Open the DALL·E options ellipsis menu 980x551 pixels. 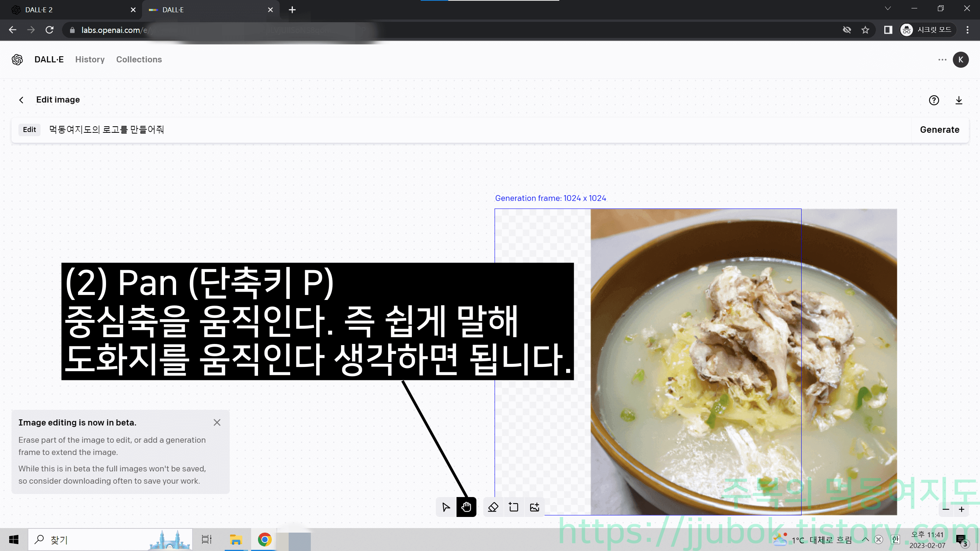point(942,60)
